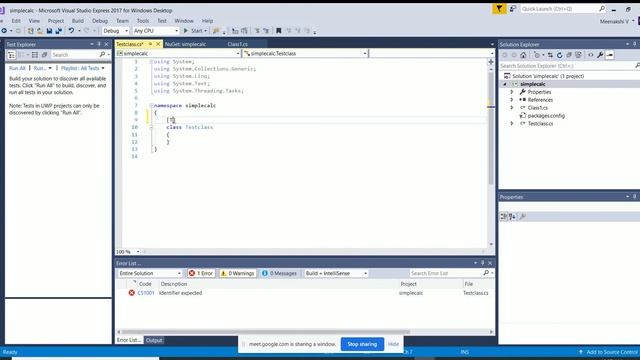Click the Test Explorer group-by hierarchy icon

[11, 55]
